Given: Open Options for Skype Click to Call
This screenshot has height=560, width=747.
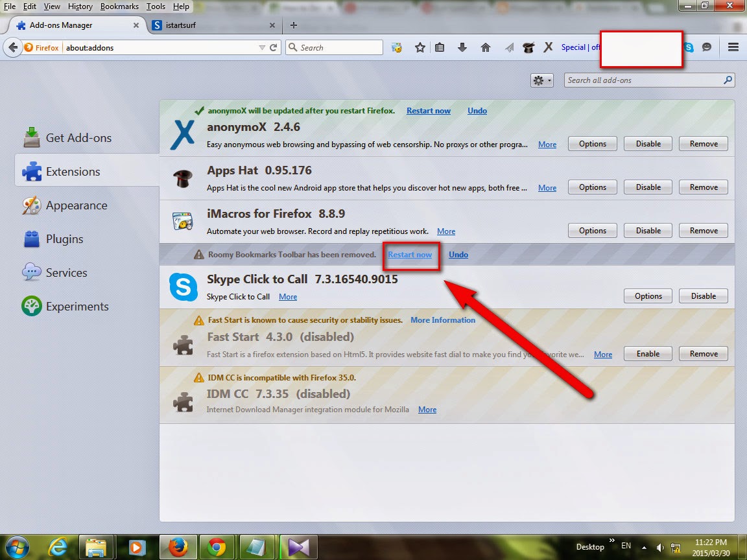Looking at the screenshot, I should pos(648,296).
